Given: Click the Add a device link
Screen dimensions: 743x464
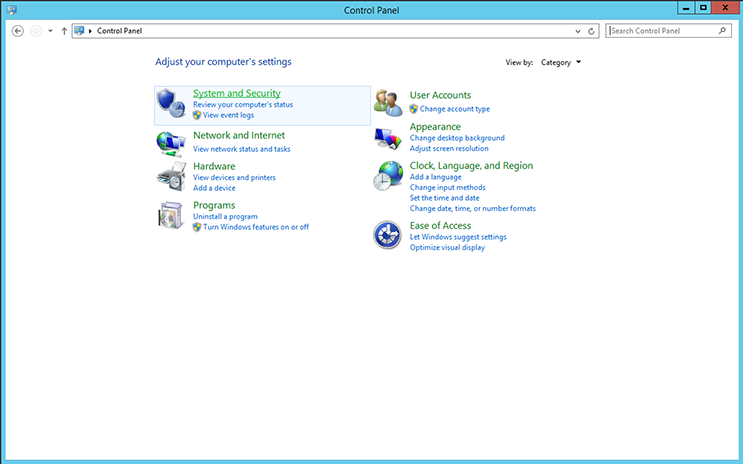Looking at the screenshot, I should tap(214, 188).
